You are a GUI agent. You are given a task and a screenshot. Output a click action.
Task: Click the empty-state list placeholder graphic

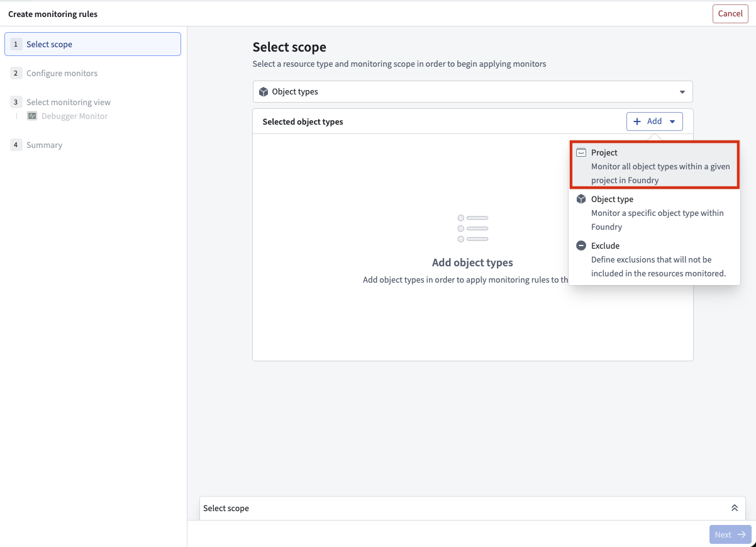pyautogui.click(x=472, y=227)
